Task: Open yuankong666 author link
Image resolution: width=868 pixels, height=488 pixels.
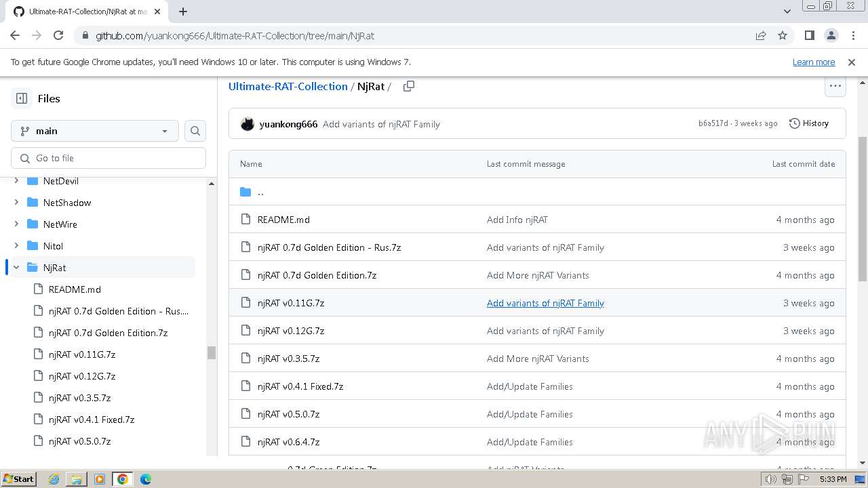Action: point(288,124)
